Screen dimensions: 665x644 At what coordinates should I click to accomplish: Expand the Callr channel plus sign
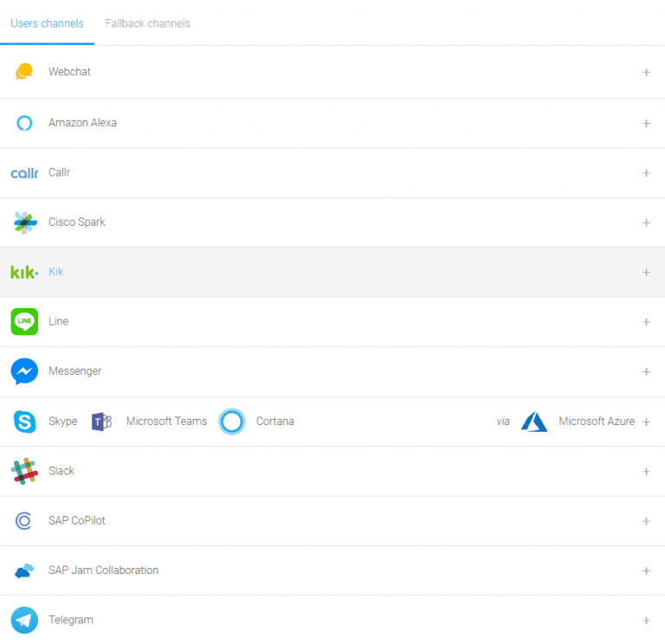pos(646,173)
